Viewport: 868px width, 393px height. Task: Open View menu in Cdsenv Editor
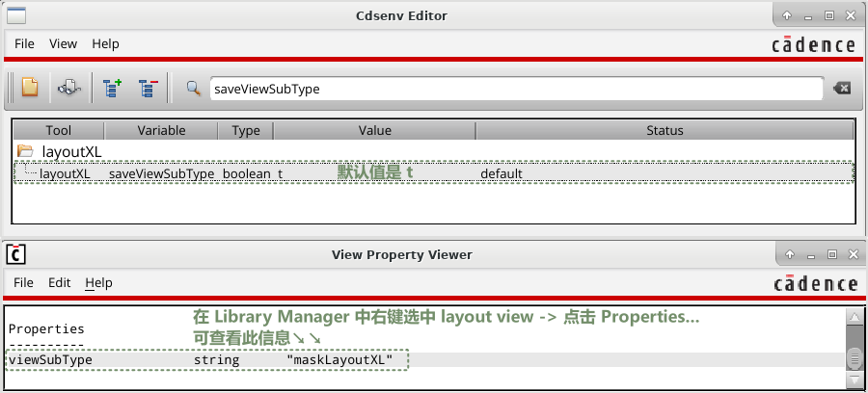63,43
